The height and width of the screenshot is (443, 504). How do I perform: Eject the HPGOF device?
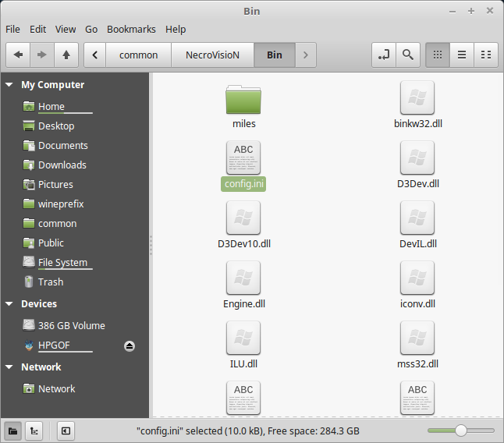pyautogui.click(x=130, y=346)
